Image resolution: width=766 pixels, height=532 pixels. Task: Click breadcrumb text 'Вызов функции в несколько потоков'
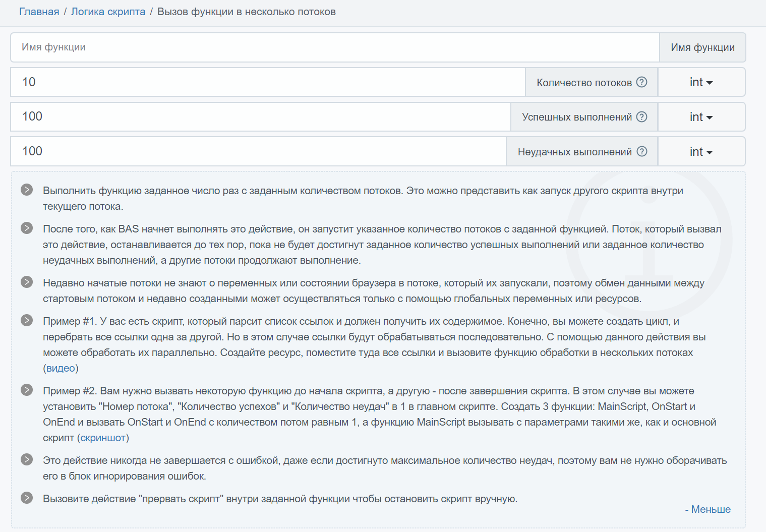point(247,12)
